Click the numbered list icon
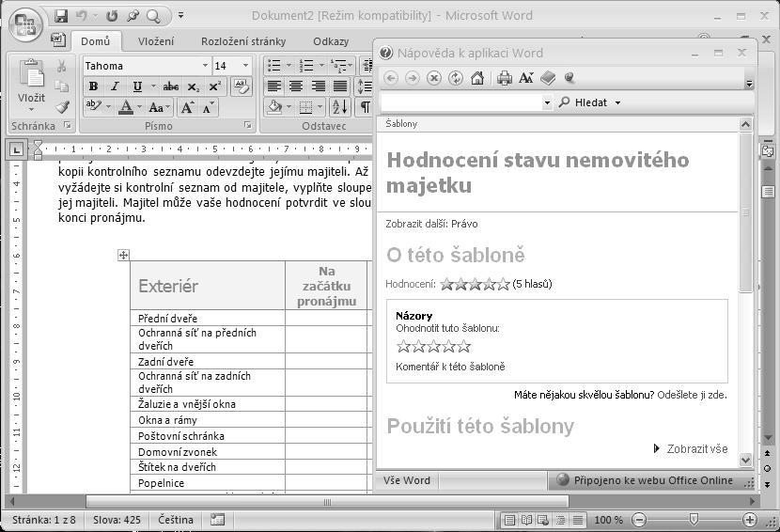This screenshot has width=780, height=532. point(306,66)
